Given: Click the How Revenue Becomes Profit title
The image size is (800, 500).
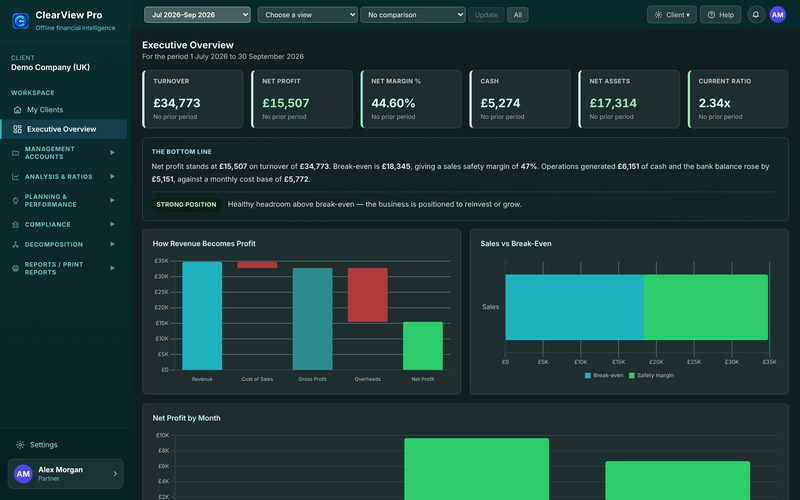Looking at the screenshot, I should (204, 243).
